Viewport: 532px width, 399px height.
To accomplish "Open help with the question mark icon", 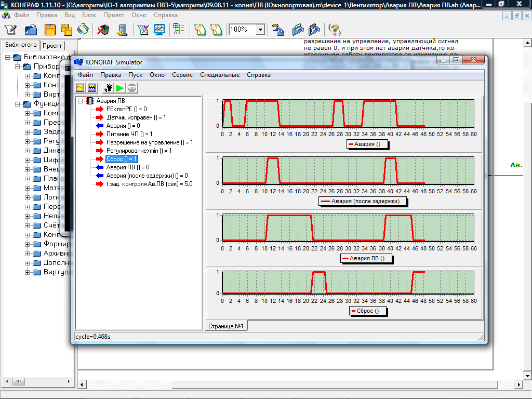I will tap(335, 30).
